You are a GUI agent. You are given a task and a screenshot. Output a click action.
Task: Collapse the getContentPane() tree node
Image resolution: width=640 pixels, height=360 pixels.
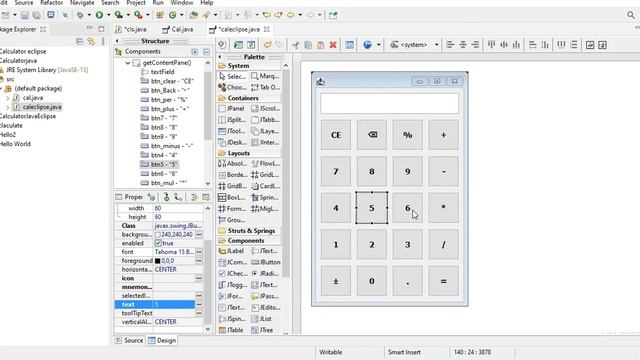[x=128, y=63]
